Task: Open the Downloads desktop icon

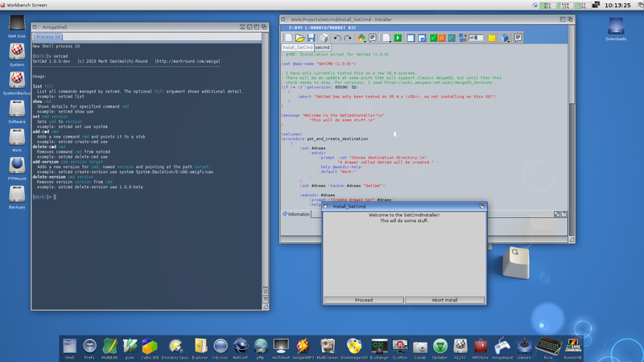Action: coord(616,26)
